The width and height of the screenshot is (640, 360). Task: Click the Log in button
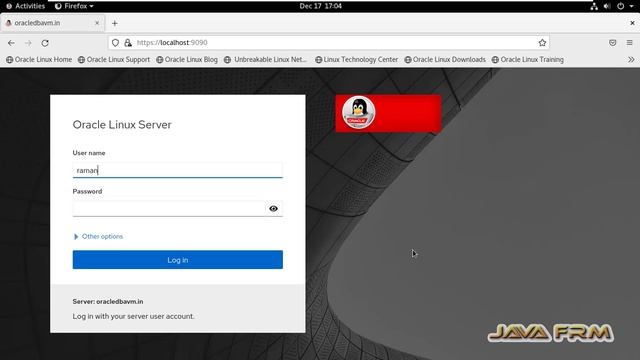pyautogui.click(x=178, y=260)
